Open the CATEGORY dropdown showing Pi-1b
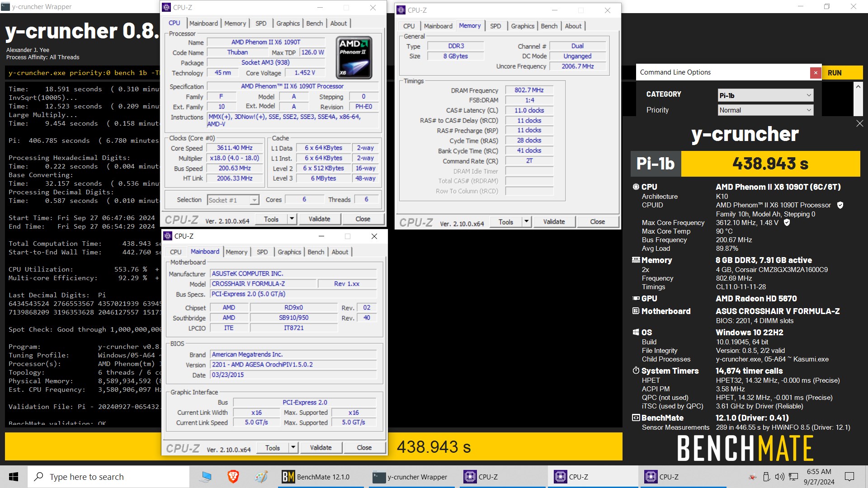The width and height of the screenshot is (868, 488). [x=765, y=95]
